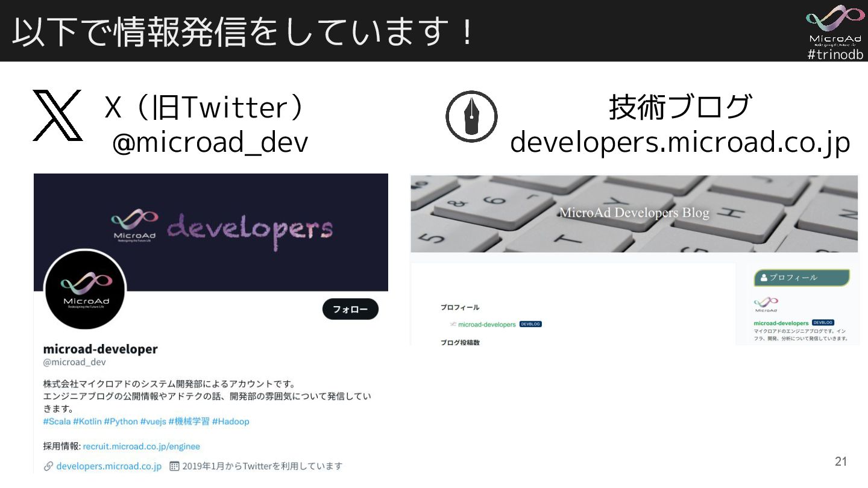Click the #Scala hashtag
Image resolution: width=868 pixels, height=488 pixels.
[x=57, y=421]
